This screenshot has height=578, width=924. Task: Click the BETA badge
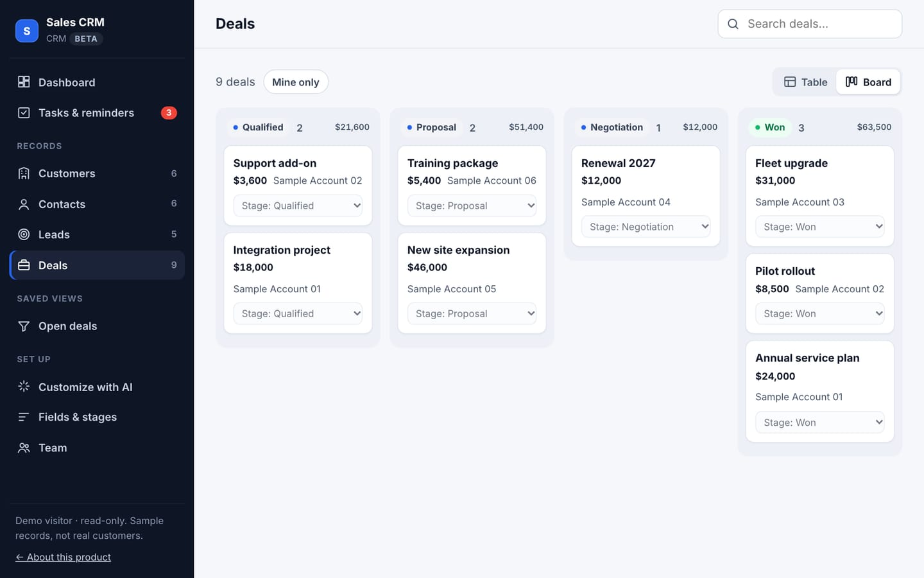pyautogui.click(x=86, y=39)
